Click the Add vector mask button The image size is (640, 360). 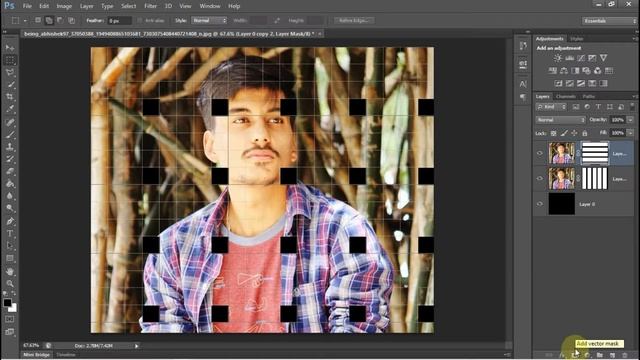click(x=575, y=355)
